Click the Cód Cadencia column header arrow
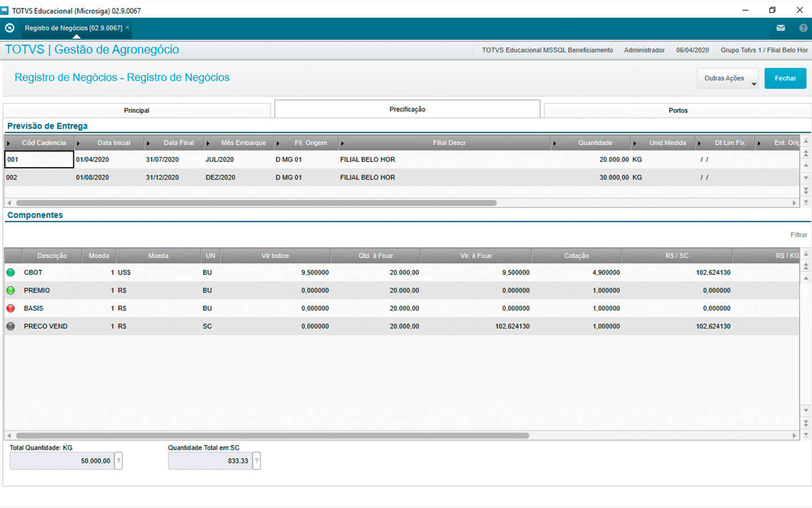This screenshot has width=812, height=508. pyautogui.click(x=8, y=143)
